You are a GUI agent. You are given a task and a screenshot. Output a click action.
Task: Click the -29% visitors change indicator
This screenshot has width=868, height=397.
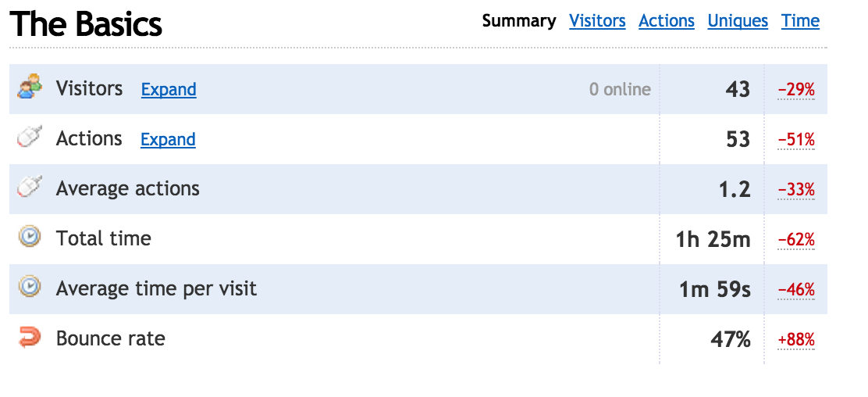796,90
